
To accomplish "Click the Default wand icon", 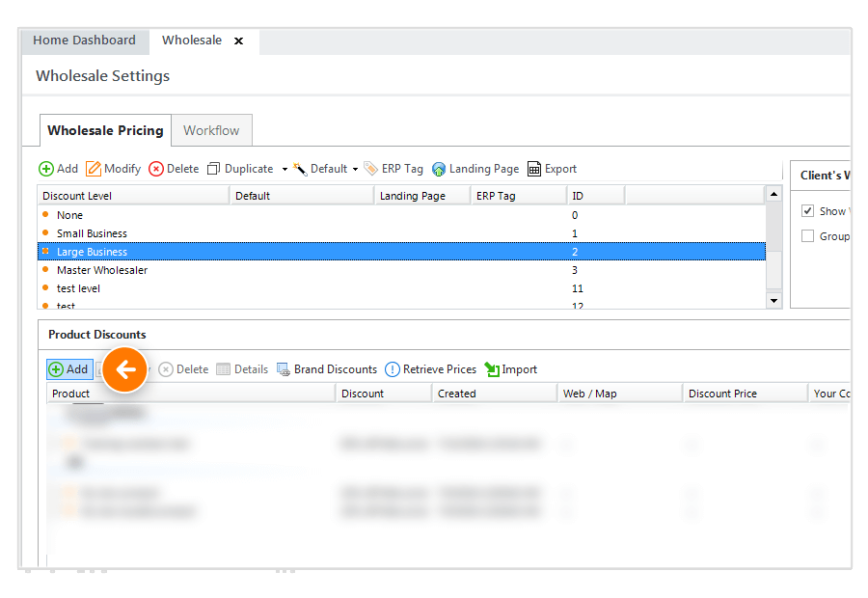I will pyautogui.click(x=300, y=169).
